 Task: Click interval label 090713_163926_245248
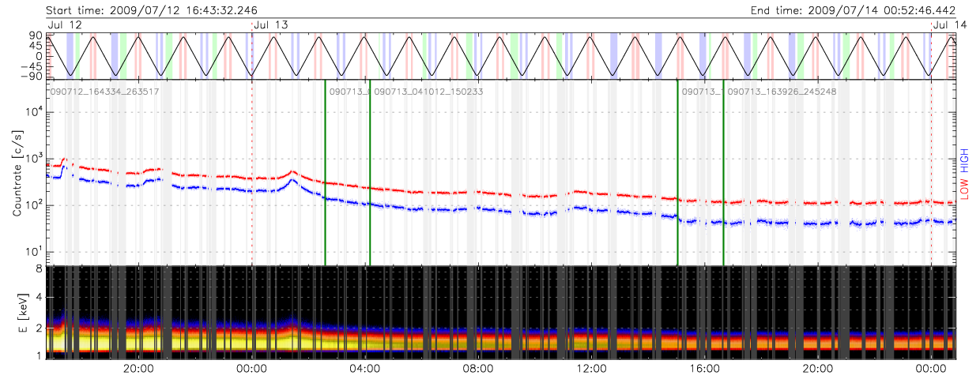(782, 92)
